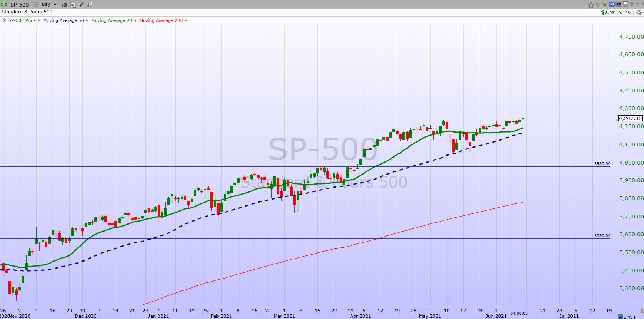The width and height of the screenshot is (644, 319).
Task: Open the symbol list icon beside SP-500
Action: [x=36, y=5]
